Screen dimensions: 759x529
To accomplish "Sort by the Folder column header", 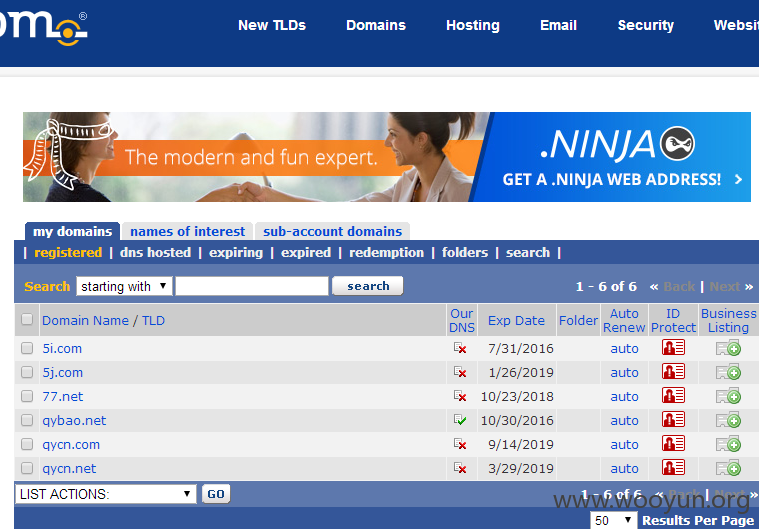I will pos(578,320).
